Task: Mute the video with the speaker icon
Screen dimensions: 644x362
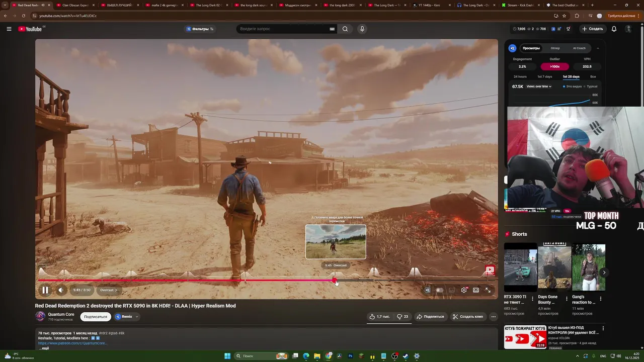Action: point(61,290)
